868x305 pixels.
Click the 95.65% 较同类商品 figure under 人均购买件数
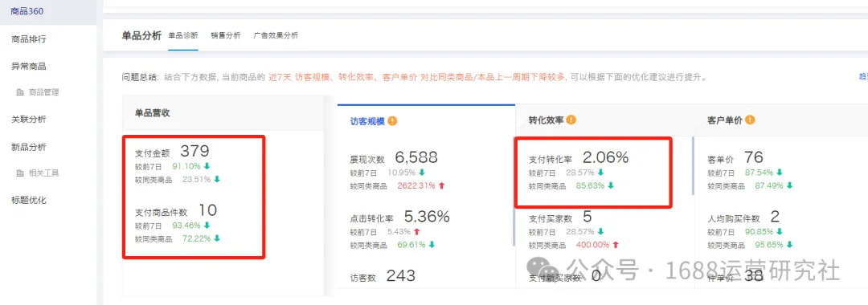click(769, 245)
